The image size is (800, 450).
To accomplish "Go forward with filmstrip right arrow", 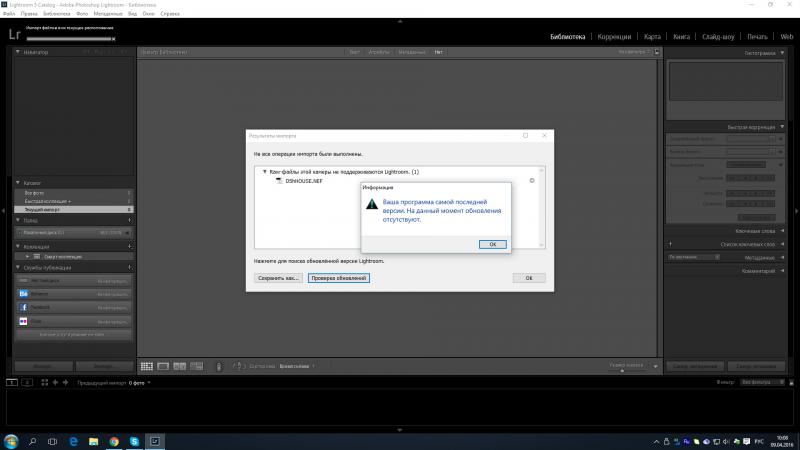I will pyautogui.click(x=65, y=382).
